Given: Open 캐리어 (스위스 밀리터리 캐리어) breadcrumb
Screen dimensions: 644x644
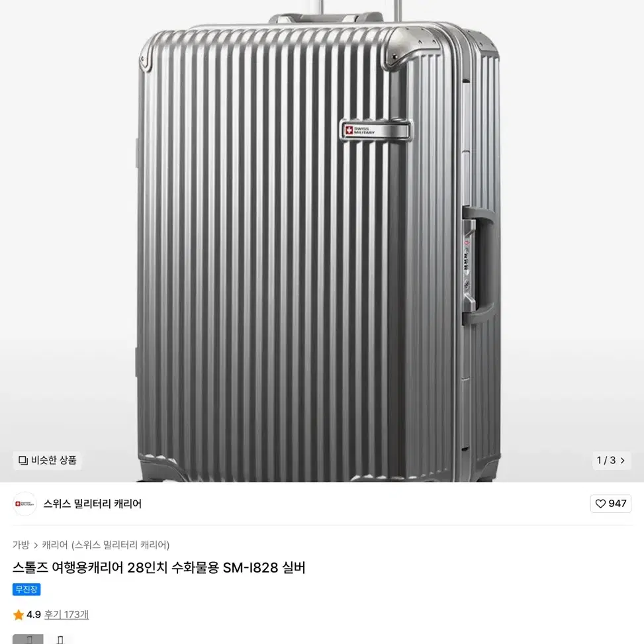Looking at the screenshot, I should click(105, 545).
